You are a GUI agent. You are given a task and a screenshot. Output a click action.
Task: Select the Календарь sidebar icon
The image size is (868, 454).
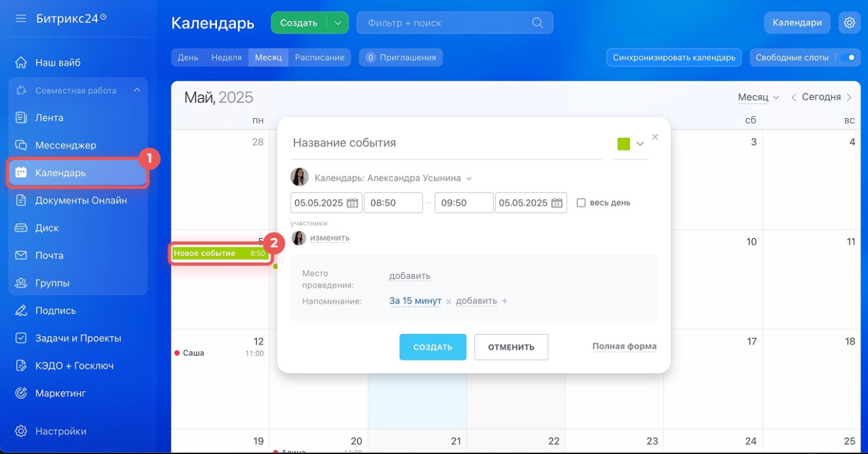[x=21, y=173]
